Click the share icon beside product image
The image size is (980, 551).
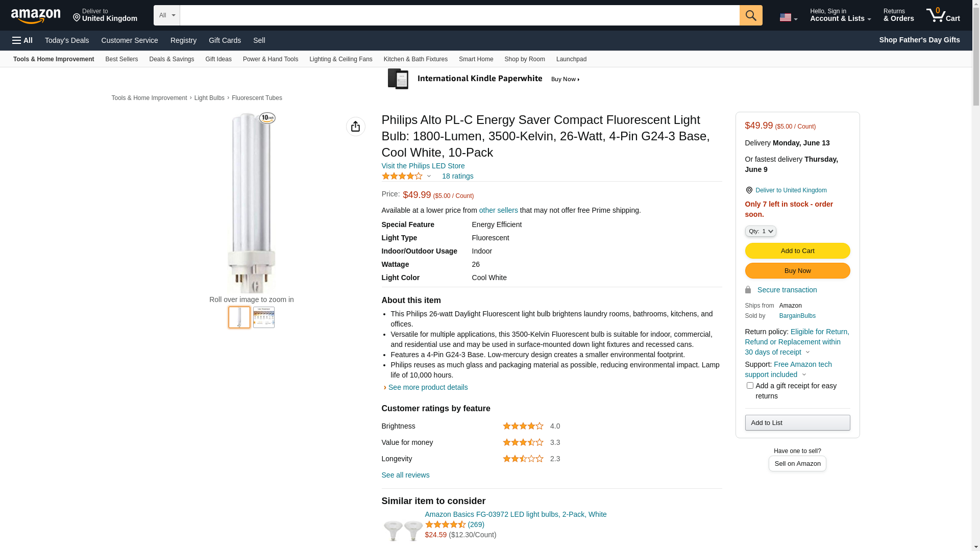355,127
